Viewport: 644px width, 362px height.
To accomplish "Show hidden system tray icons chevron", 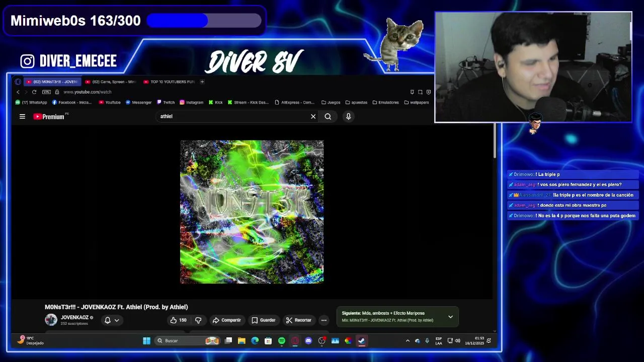I will point(408,341).
